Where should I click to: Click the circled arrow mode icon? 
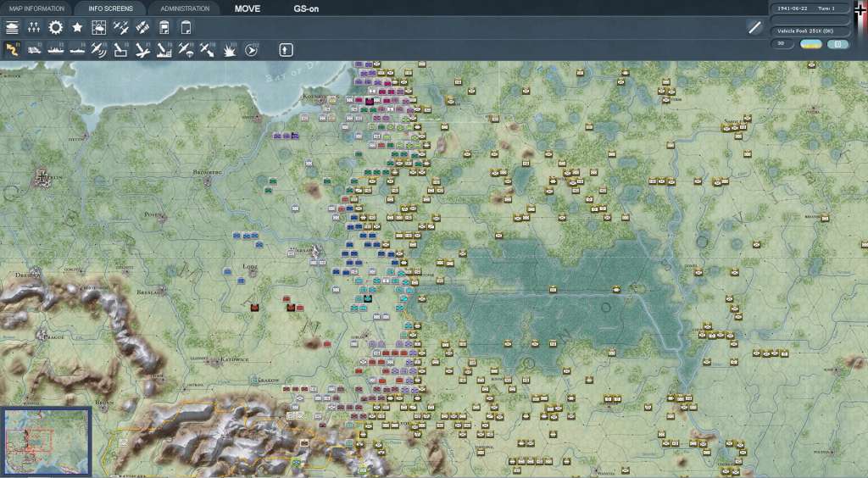(251, 50)
